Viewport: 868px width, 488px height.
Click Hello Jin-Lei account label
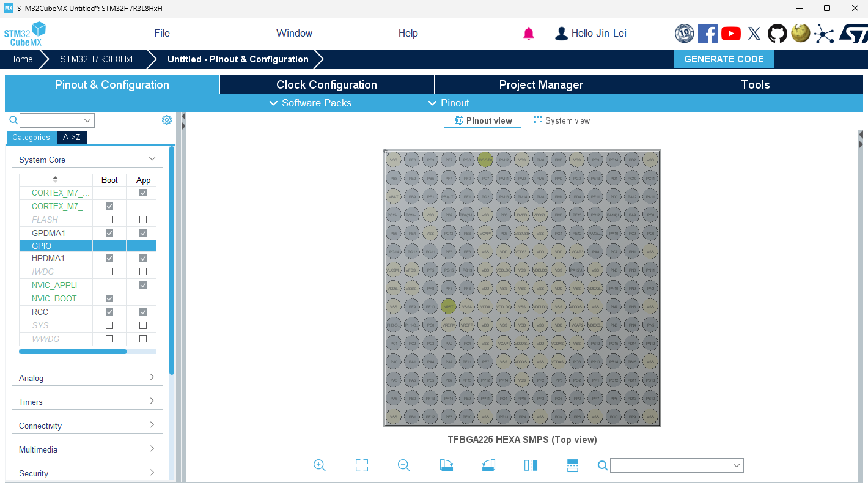(x=598, y=34)
